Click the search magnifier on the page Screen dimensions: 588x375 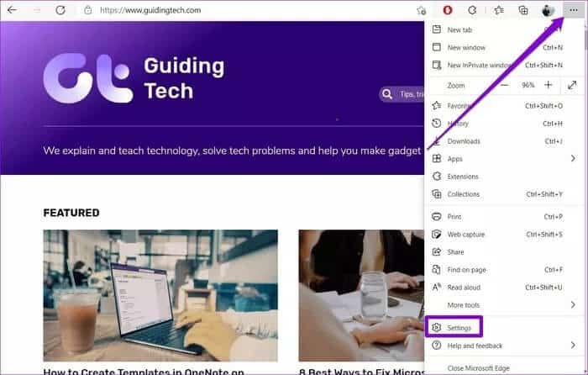click(387, 94)
